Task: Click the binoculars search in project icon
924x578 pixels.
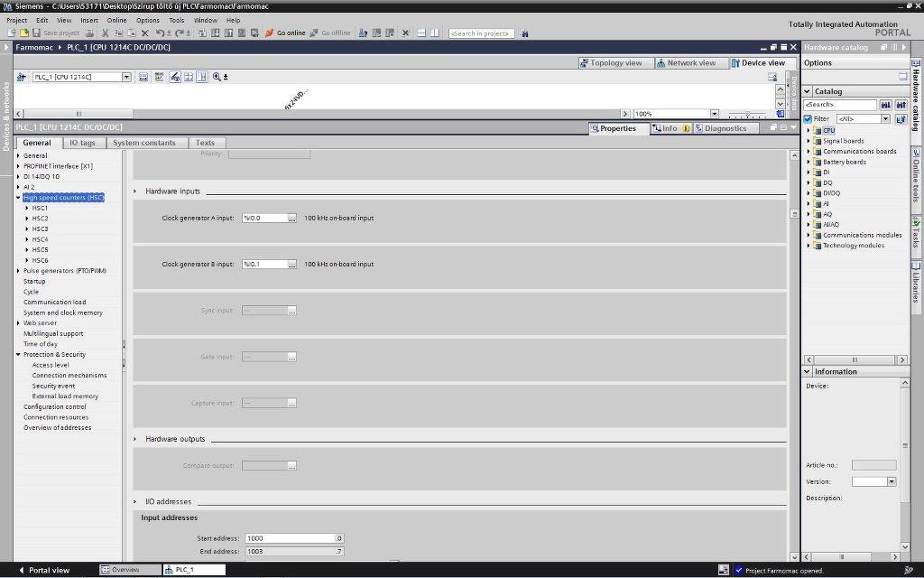Action: [x=524, y=33]
